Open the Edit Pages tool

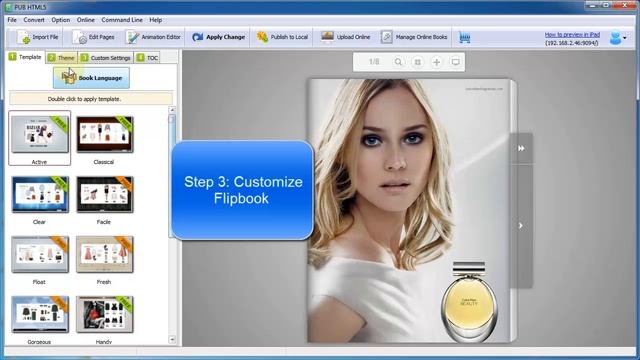(x=94, y=37)
